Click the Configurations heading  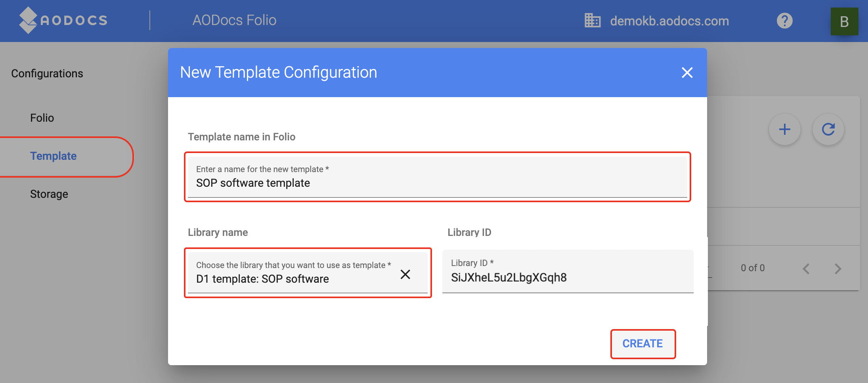point(48,73)
